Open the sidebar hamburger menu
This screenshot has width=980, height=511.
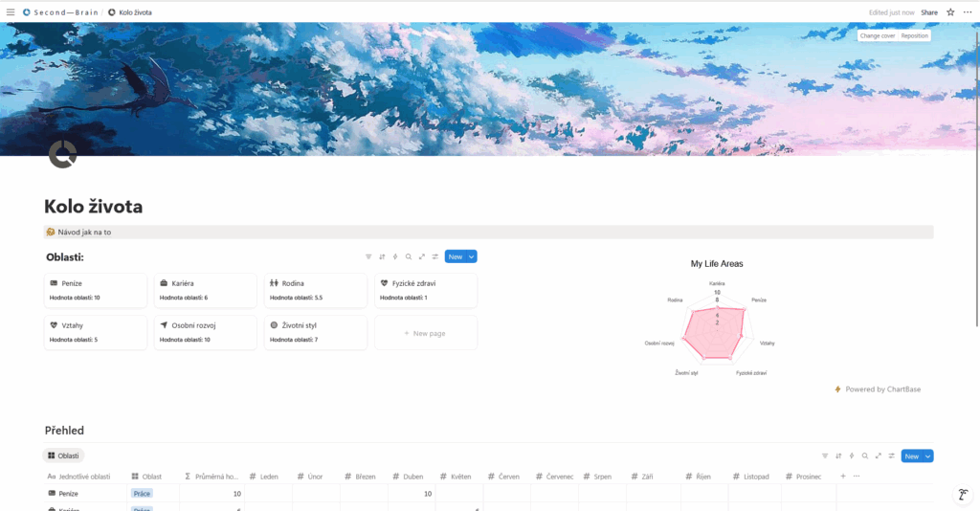click(11, 12)
